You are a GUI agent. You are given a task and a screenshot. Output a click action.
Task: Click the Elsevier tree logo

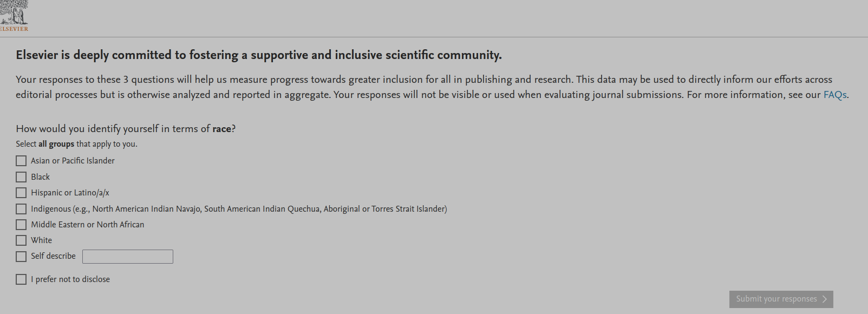[x=14, y=15]
